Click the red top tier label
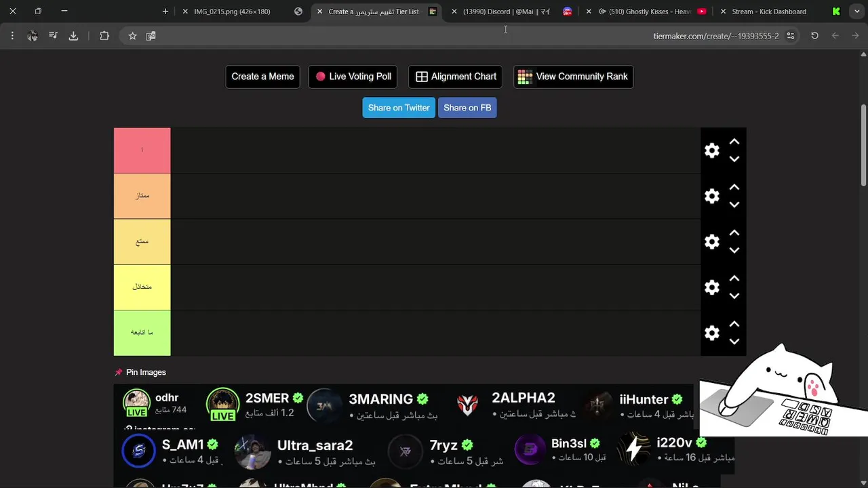The width and height of the screenshot is (868, 488). point(142,150)
